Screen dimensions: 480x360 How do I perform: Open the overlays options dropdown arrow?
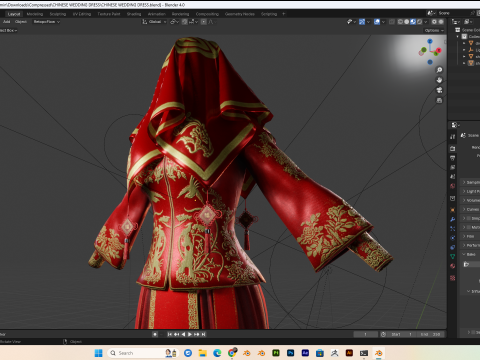[x=383, y=22]
